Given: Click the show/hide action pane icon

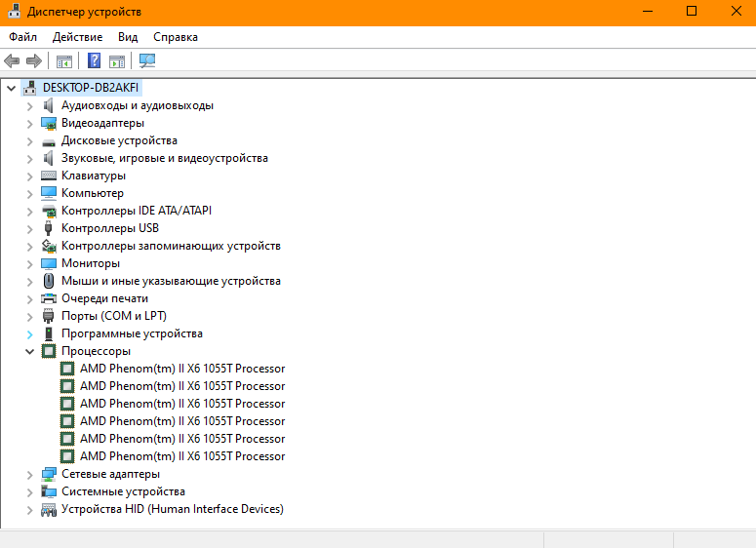Looking at the screenshot, I should pyautogui.click(x=117, y=60).
